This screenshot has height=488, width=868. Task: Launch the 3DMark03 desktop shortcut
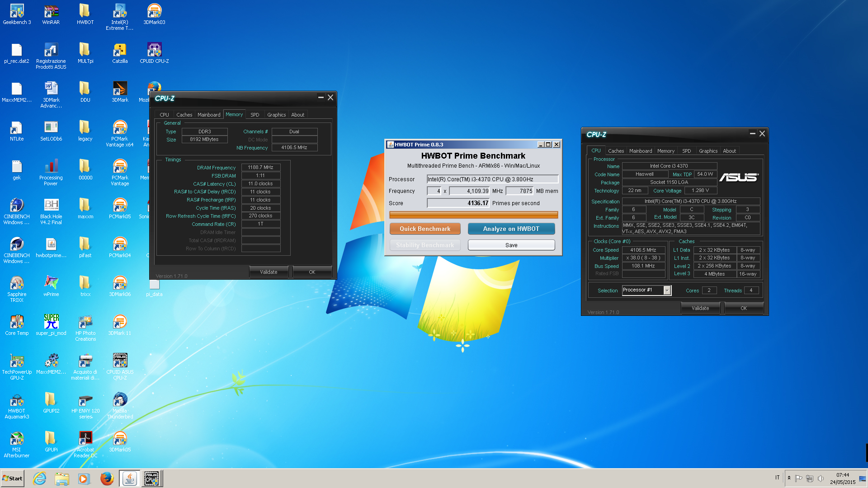(154, 14)
